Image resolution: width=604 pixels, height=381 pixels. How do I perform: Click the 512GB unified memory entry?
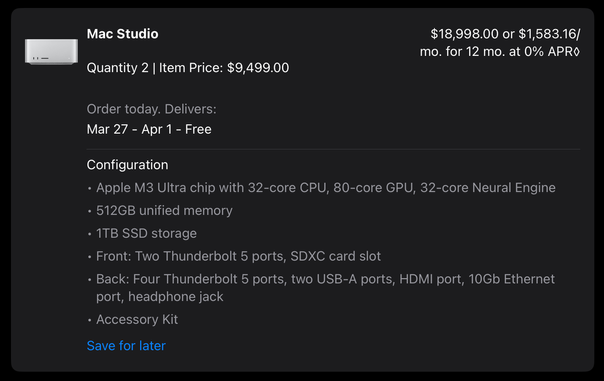click(x=164, y=210)
